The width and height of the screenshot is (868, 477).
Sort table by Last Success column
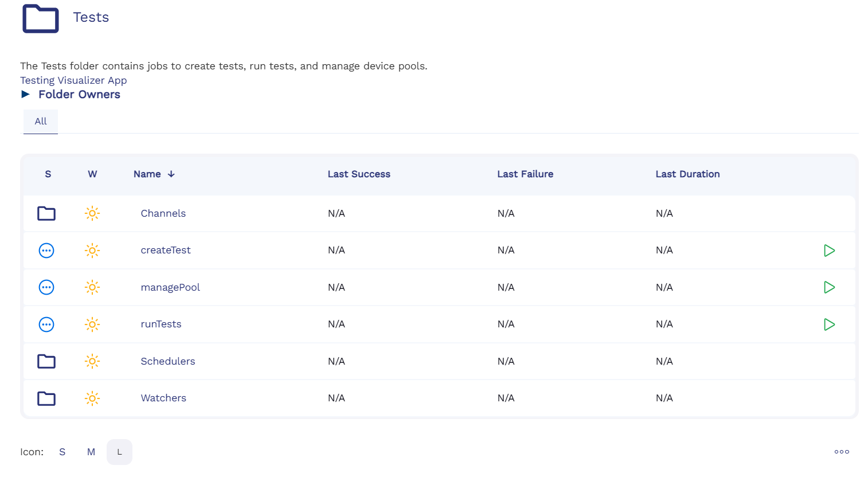click(x=359, y=174)
